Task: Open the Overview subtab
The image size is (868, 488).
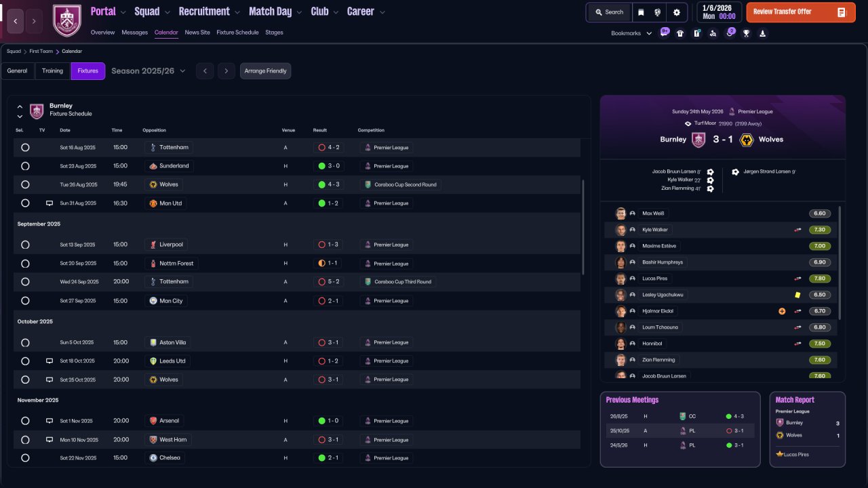Action: coord(102,33)
